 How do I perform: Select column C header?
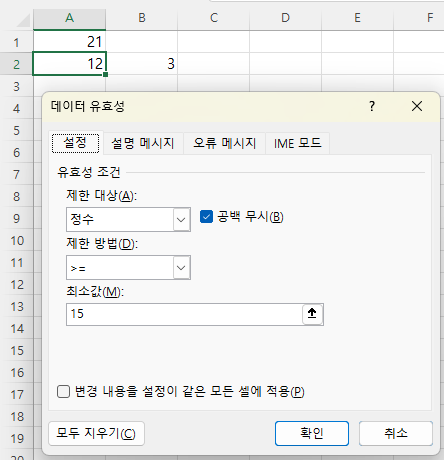(214, 18)
